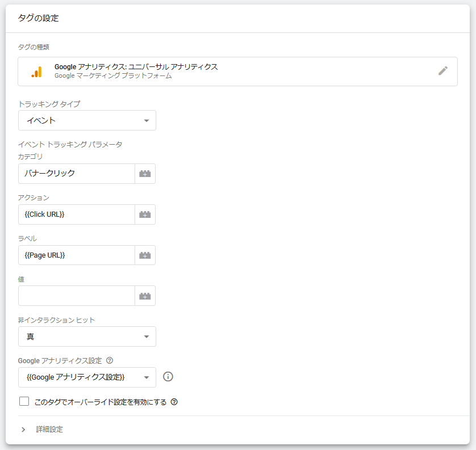Click the Google Analytics bar chart icon
The image size is (476, 450).
(37, 72)
